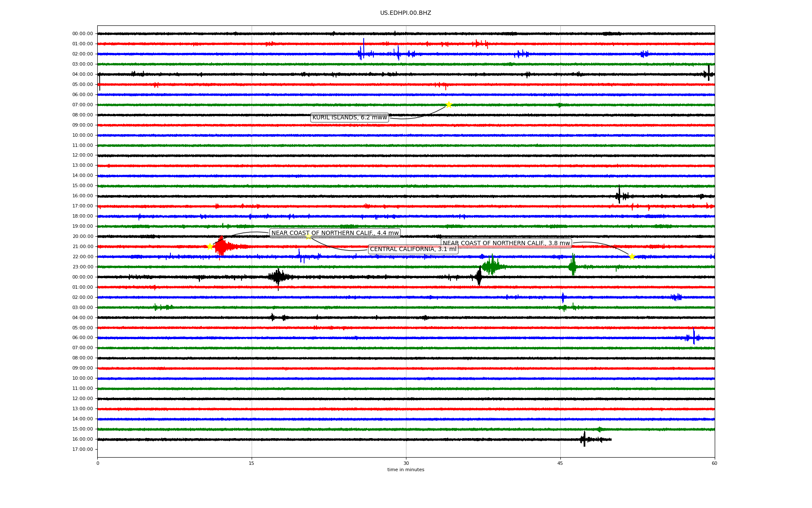The image size is (812, 508).
Task: Select the NEAR COAST OF NORTHERN CALIF., 4.4 mw label
Action: [335, 233]
